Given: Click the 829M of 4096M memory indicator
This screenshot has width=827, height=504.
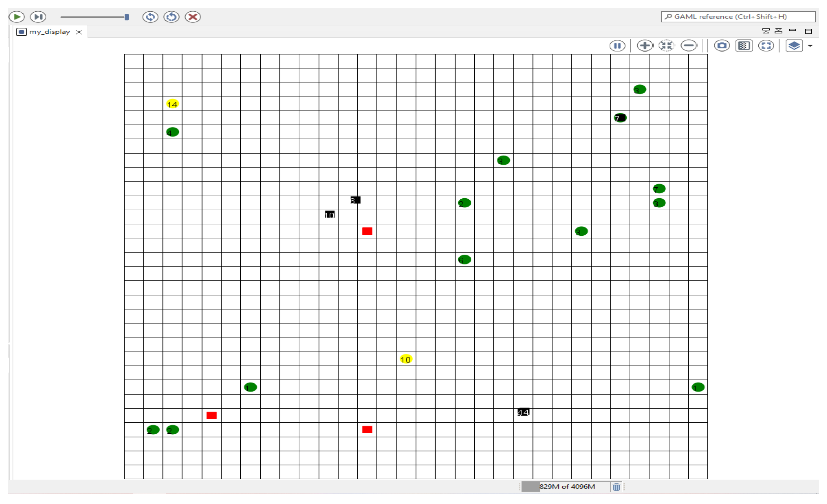Looking at the screenshot, I should (566, 487).
